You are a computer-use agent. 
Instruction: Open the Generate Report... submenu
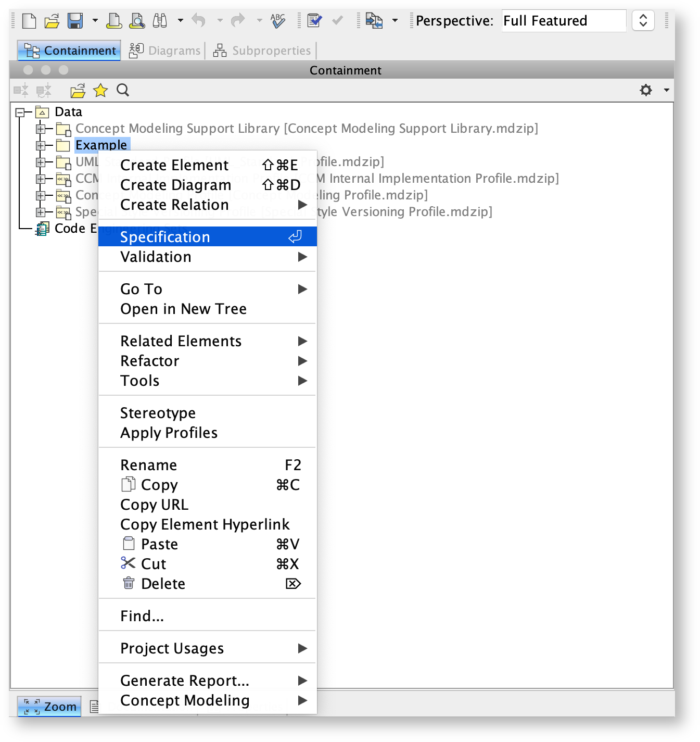[208, 681]
